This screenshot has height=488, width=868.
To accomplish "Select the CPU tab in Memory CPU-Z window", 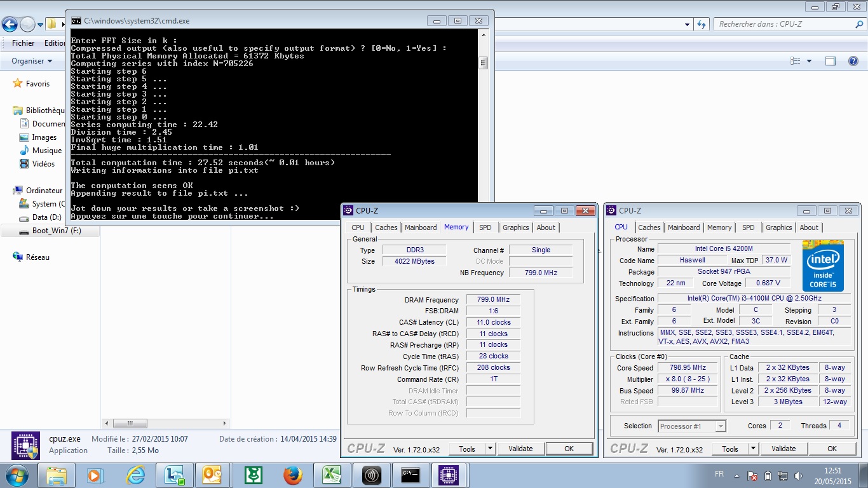I will tap(358, 227).
